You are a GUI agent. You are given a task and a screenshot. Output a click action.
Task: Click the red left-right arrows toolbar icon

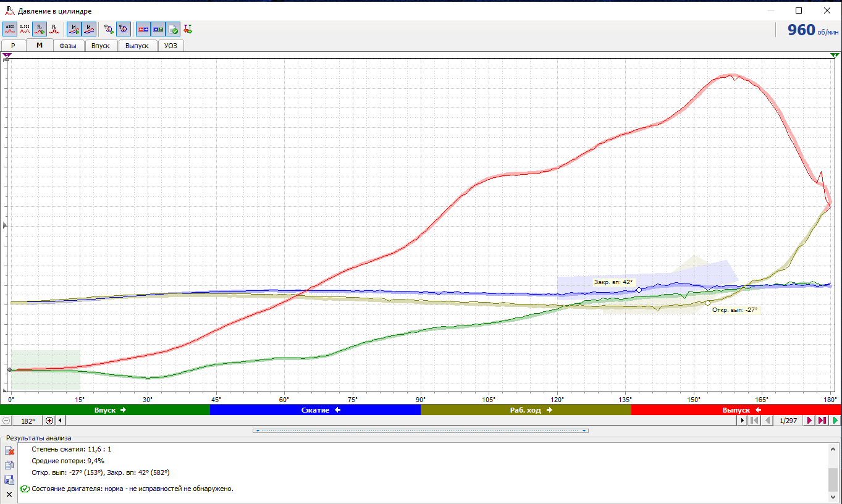[x=143, y=28]
